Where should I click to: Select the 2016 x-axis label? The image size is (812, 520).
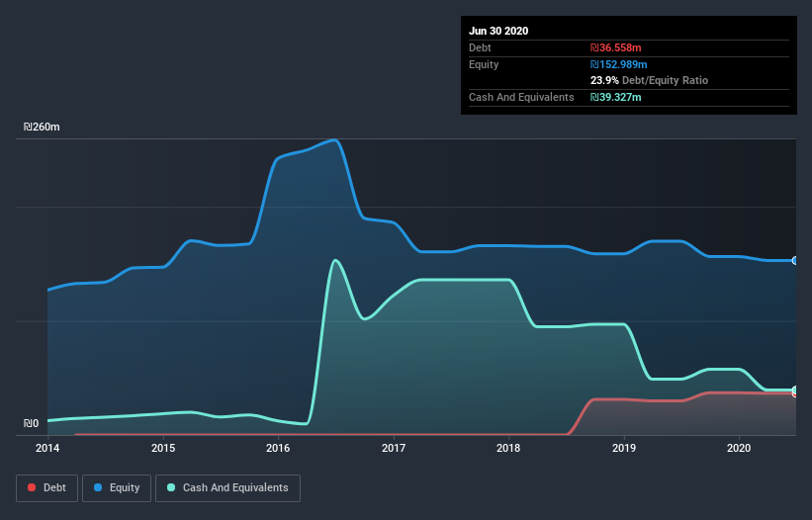tap(278, 448)
